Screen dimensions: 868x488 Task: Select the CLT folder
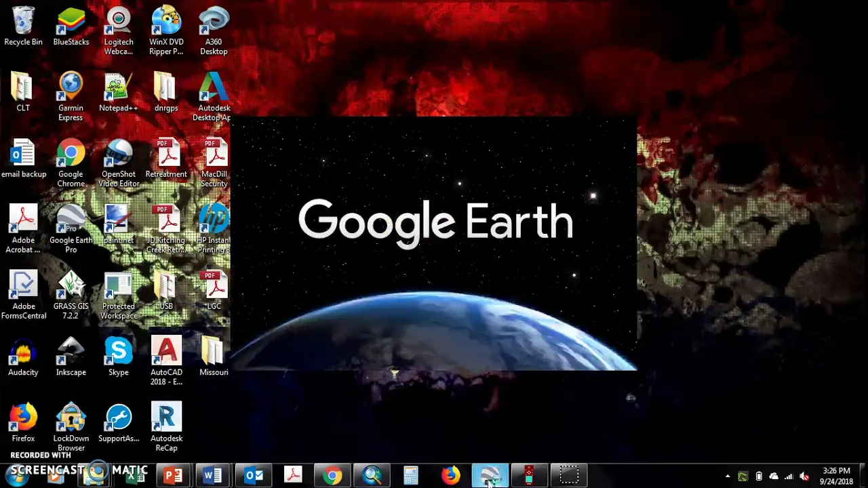click(23, 93)
